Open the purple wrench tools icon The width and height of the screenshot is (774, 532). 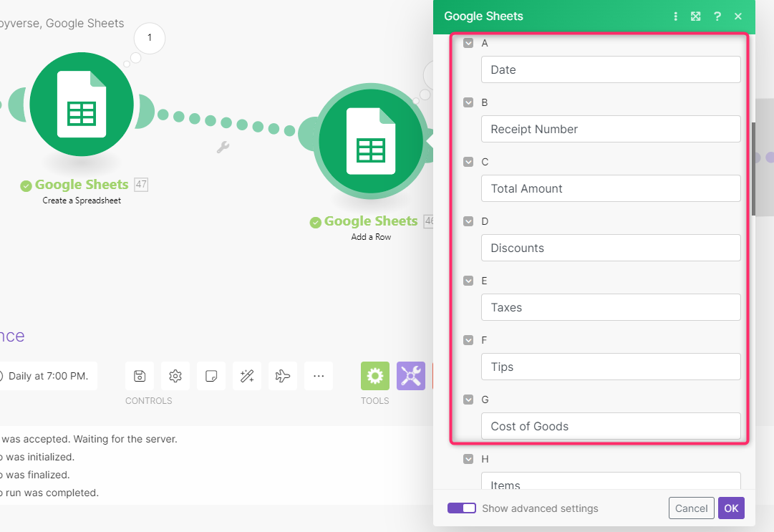click(411, 376)
